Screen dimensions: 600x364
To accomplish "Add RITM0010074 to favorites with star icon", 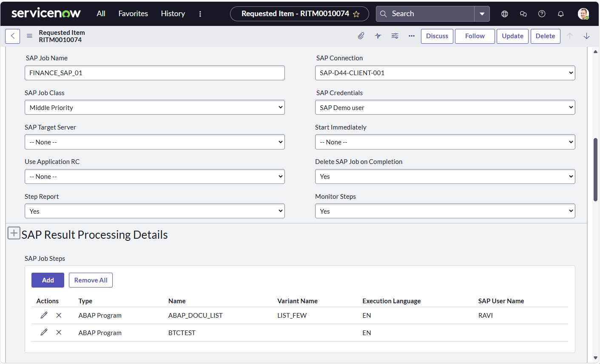I will pos(356,14).
